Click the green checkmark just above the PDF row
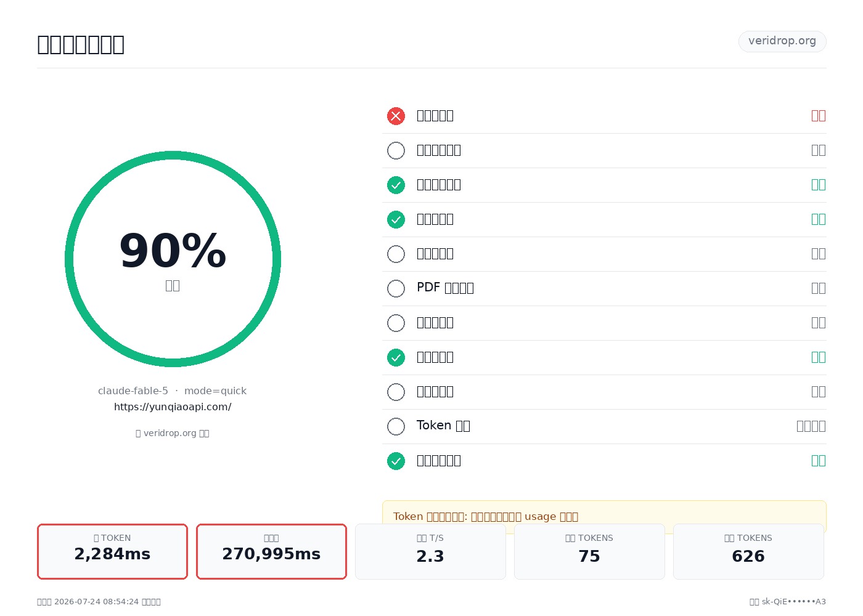 pyautogui.click(x=396, y=219)
